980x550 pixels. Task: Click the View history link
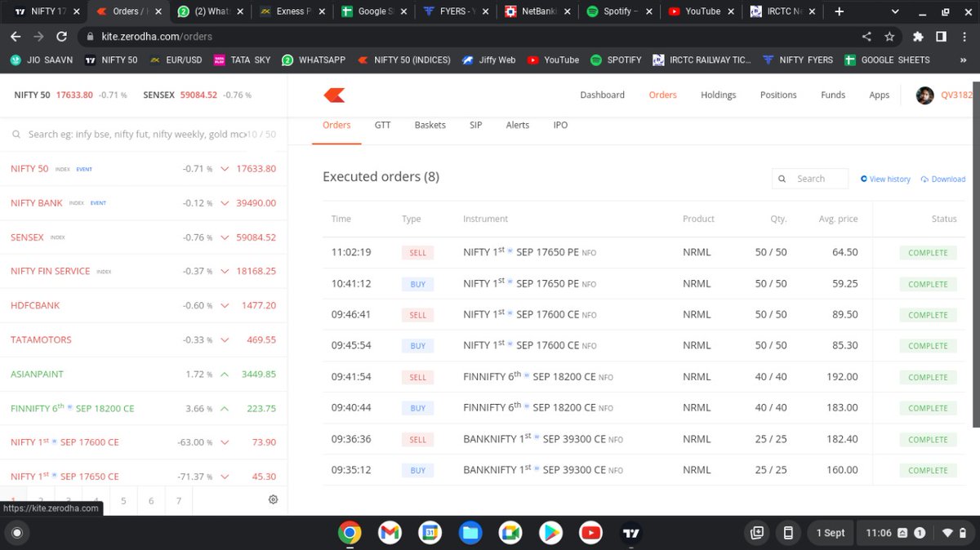tap(885, 179)
